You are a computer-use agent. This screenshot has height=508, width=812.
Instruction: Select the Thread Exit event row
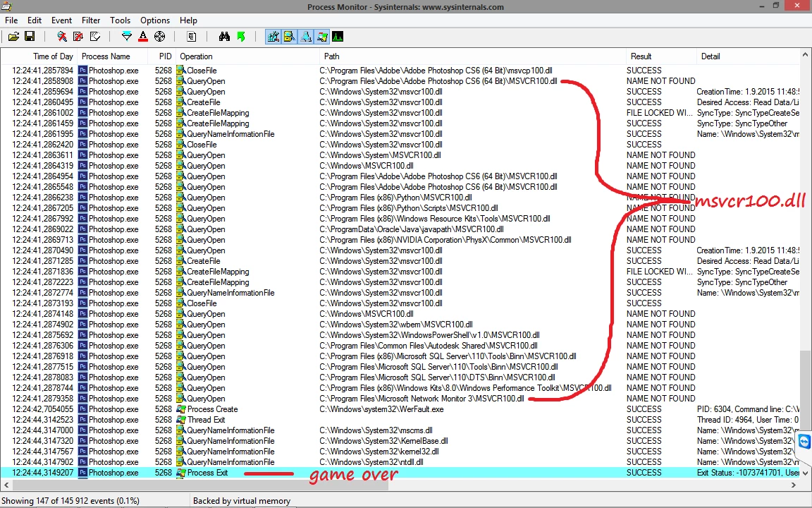(x=400, y=420)
